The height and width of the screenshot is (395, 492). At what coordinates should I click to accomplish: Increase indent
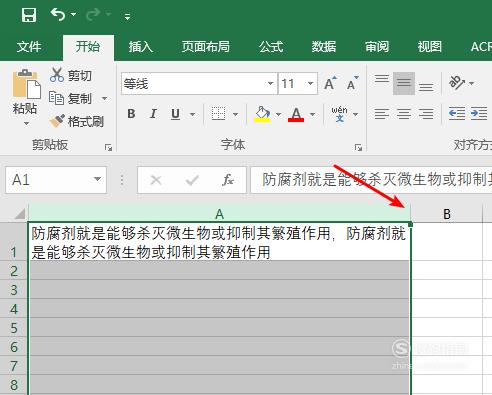pos(479,114)
